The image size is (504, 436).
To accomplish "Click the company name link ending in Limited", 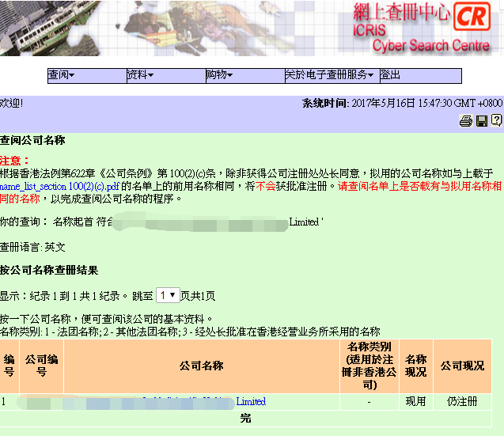I will [x=251, y=402].
